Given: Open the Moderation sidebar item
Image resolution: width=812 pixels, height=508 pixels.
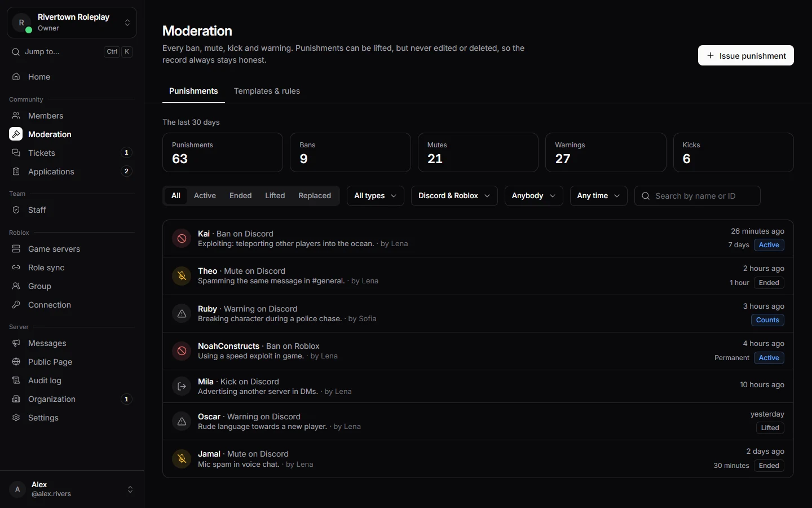Looking at the screenshot, I should click(x=72, y=134).
